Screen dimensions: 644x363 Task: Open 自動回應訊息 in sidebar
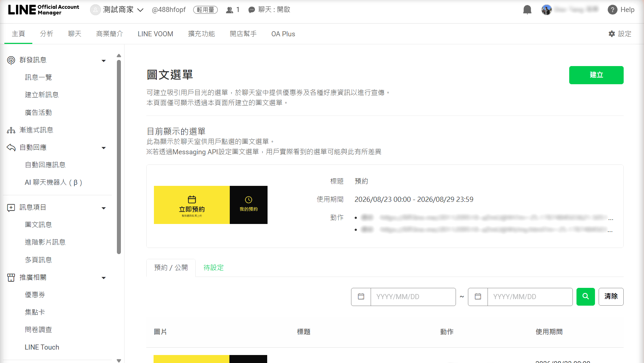tap(45, 165)
